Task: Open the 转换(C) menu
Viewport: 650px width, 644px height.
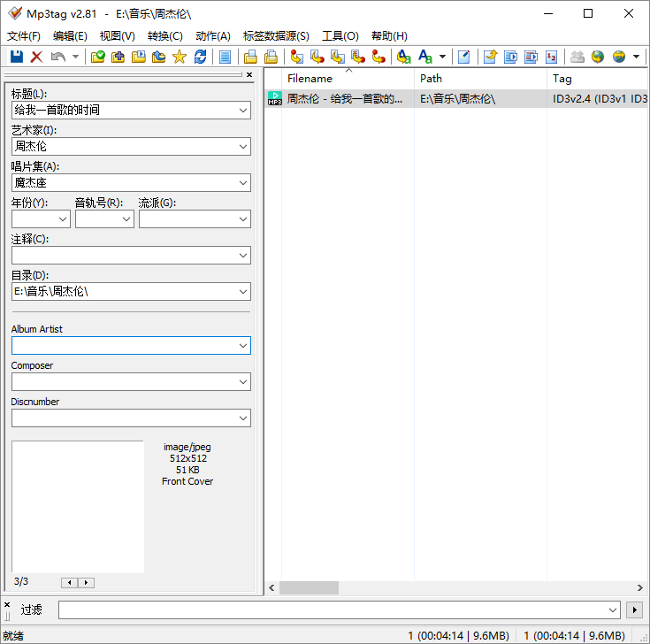Action: (164, 36)
